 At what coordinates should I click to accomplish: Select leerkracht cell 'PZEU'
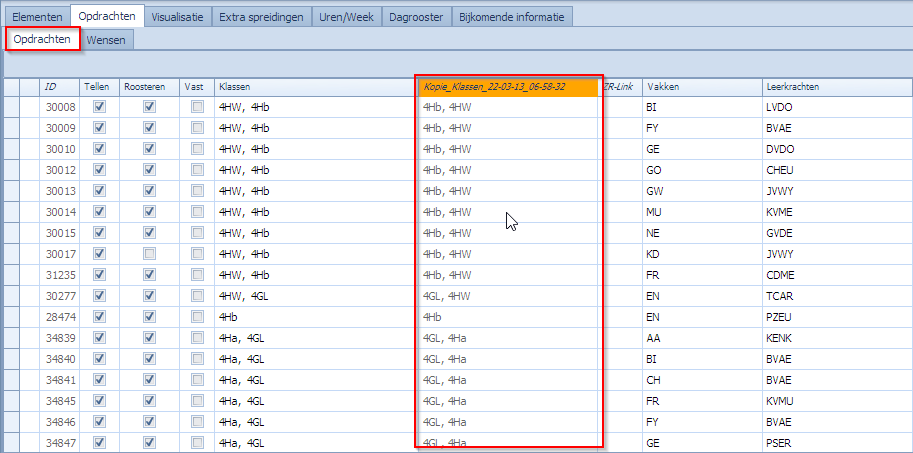(837, 317)
